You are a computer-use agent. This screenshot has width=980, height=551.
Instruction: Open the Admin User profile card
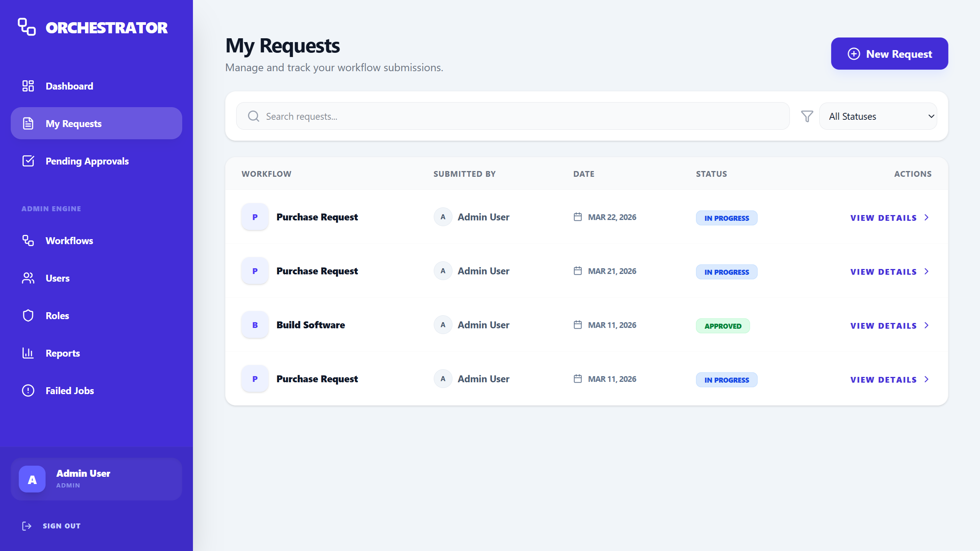(x=96, y=479)
